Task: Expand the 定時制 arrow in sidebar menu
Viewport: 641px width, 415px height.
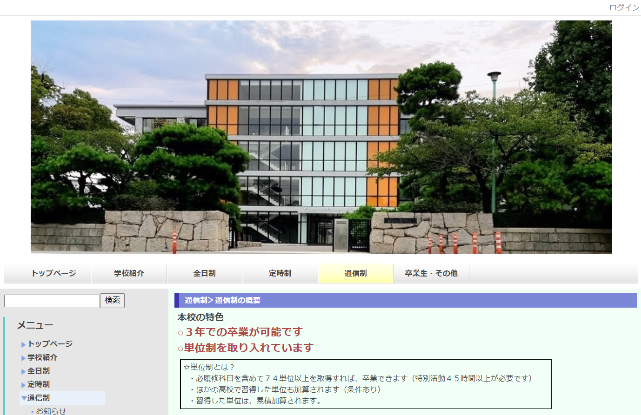Action: pos(23,385)
